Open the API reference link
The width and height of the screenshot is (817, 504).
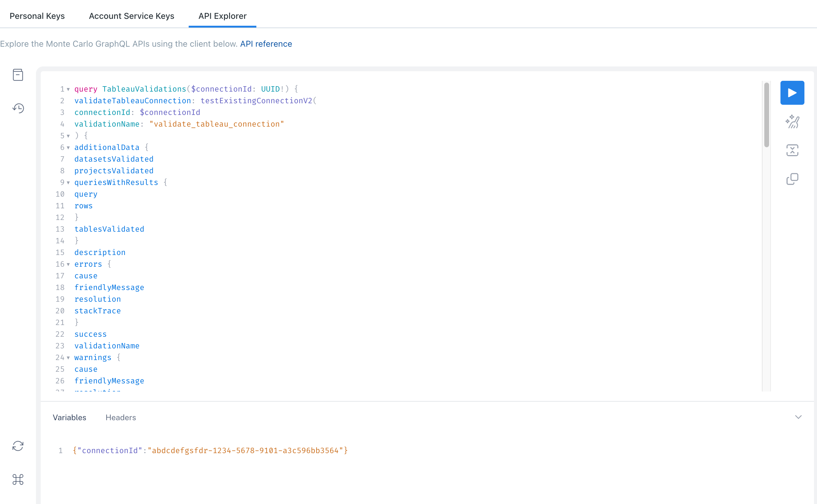266,44
